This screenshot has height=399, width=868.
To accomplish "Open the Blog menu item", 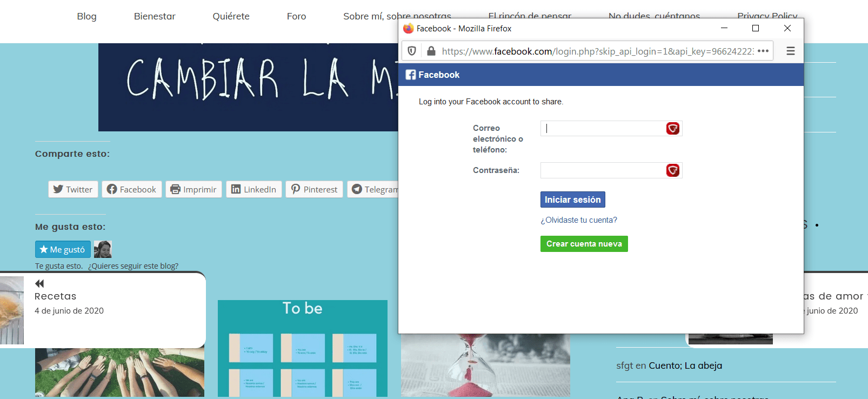I will (x=86, y=16).
